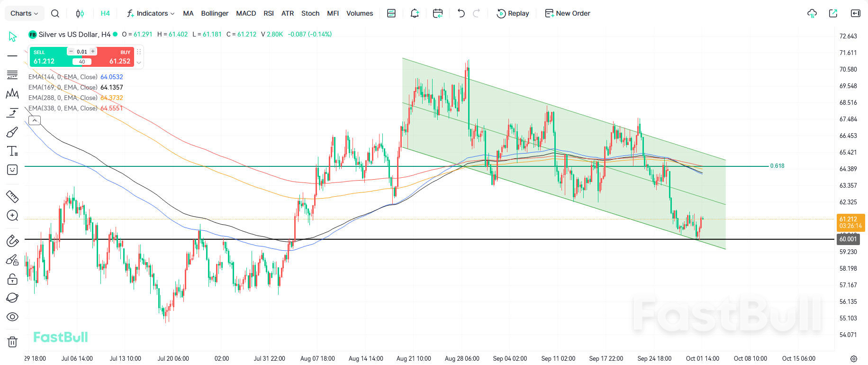Open New Order
Screen dimensions: 868x365
[568, 13]
